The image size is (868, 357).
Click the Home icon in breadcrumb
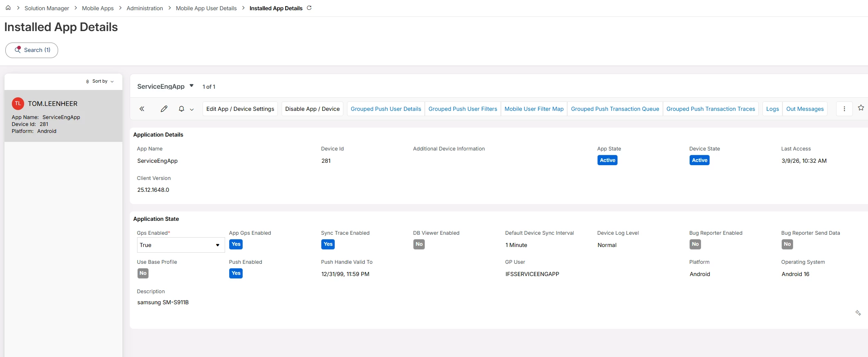(x=8, y=8)
